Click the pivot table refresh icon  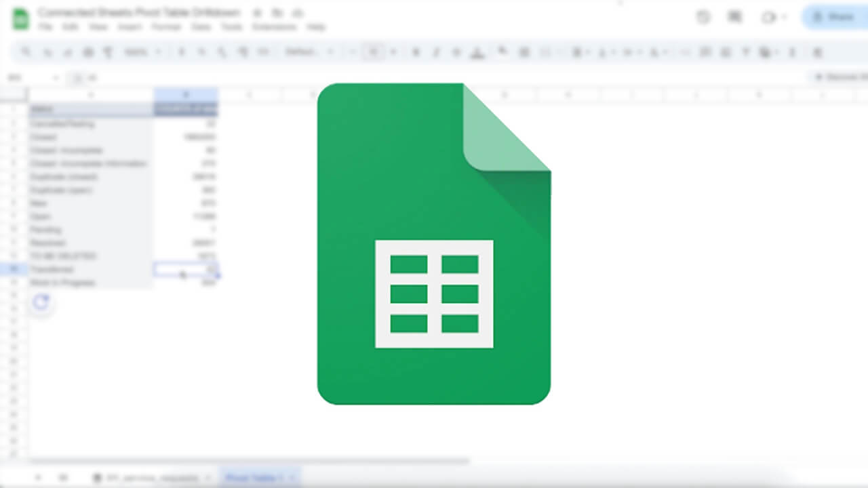41,302
